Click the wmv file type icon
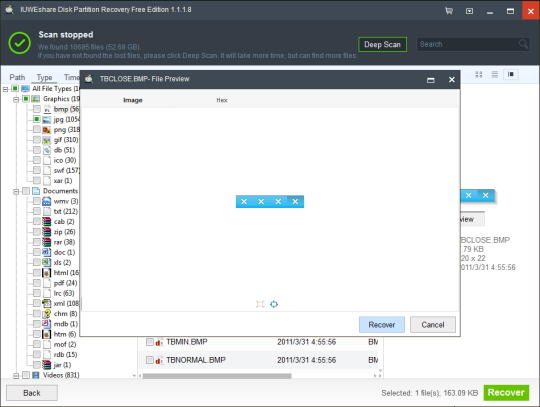Image resolution: width=540 pixels, height=407 pixels. click(x=46, y=201)
